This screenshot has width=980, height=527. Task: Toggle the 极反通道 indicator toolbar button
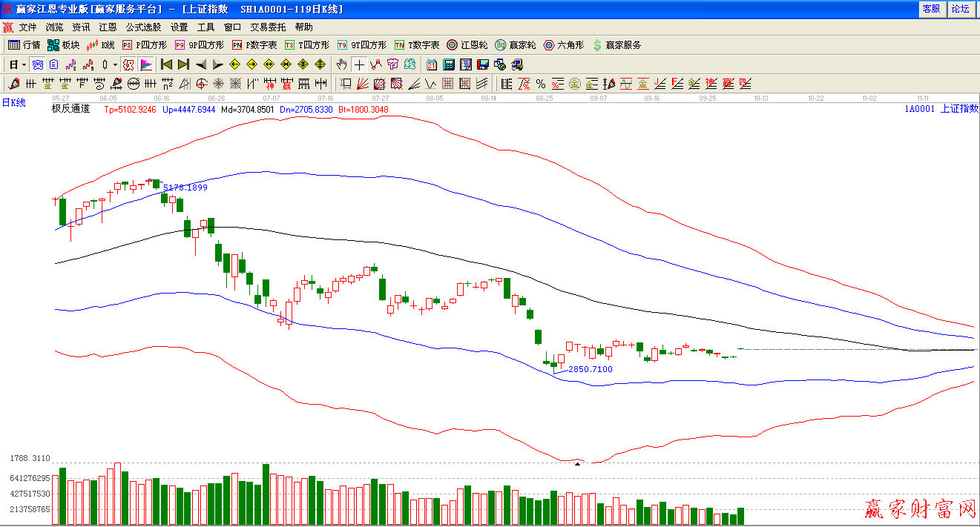pyautogui.click(x=128, y=64)
